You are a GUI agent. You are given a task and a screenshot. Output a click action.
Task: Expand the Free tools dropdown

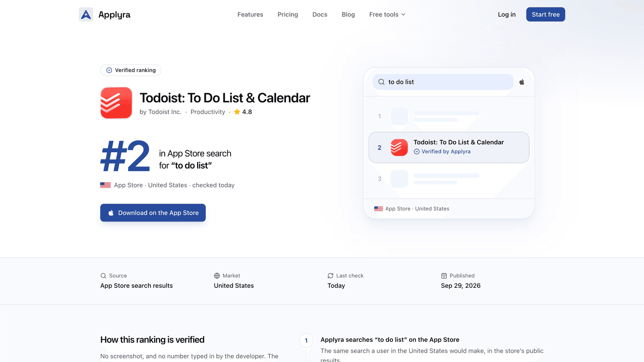point(387,14)
